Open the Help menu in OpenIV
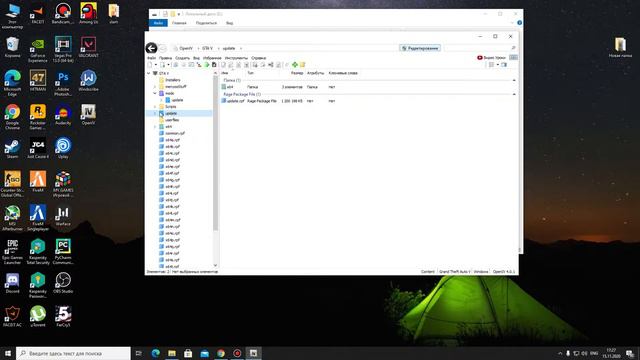640x360 pixels. coord(258,58)
